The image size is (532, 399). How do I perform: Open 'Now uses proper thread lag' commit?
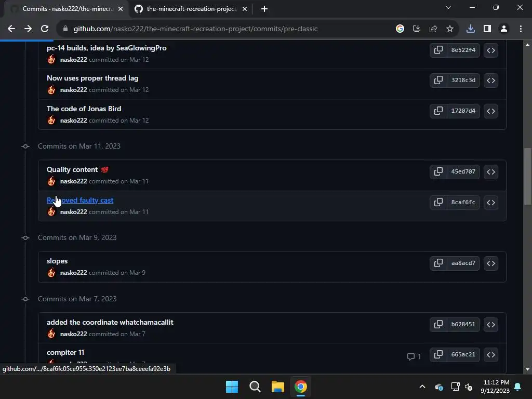(x=92, y=78)
